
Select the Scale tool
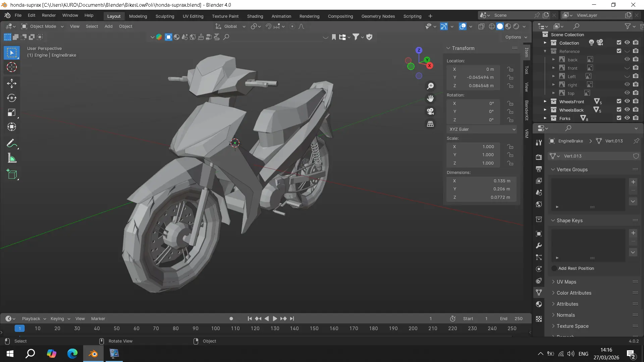point(12,113)
